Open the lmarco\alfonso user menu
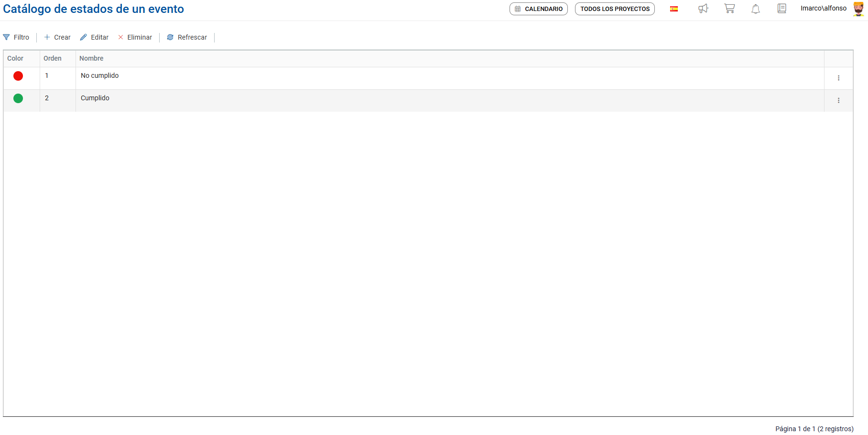 point(824,9)
